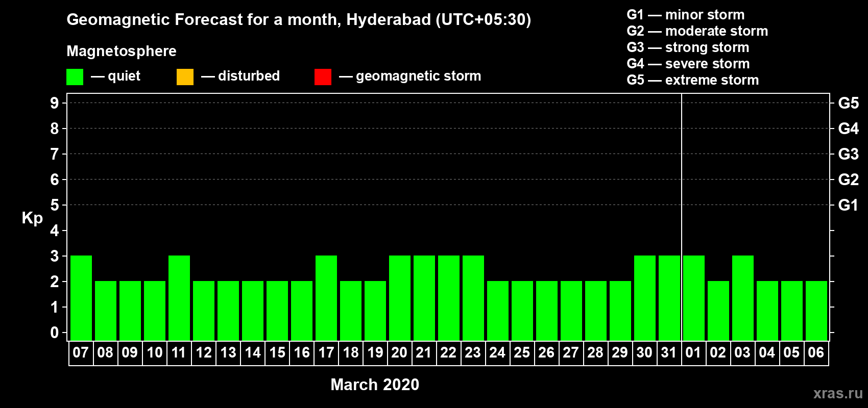The height and width of the screenshot is (408, 868).
Task: Click date label 19 on the axis
Action: (x=375, y=353)
